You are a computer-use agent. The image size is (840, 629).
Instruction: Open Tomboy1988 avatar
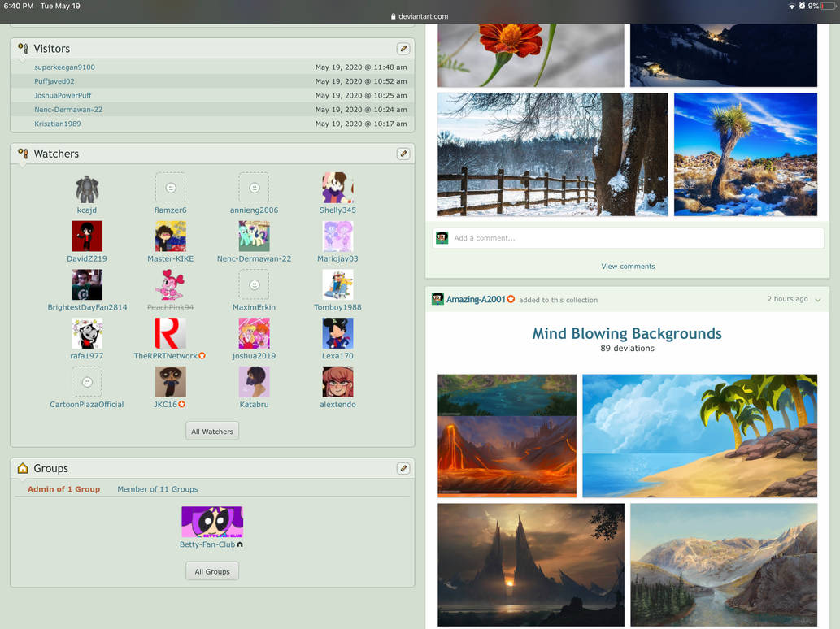(x=337, y=284)
